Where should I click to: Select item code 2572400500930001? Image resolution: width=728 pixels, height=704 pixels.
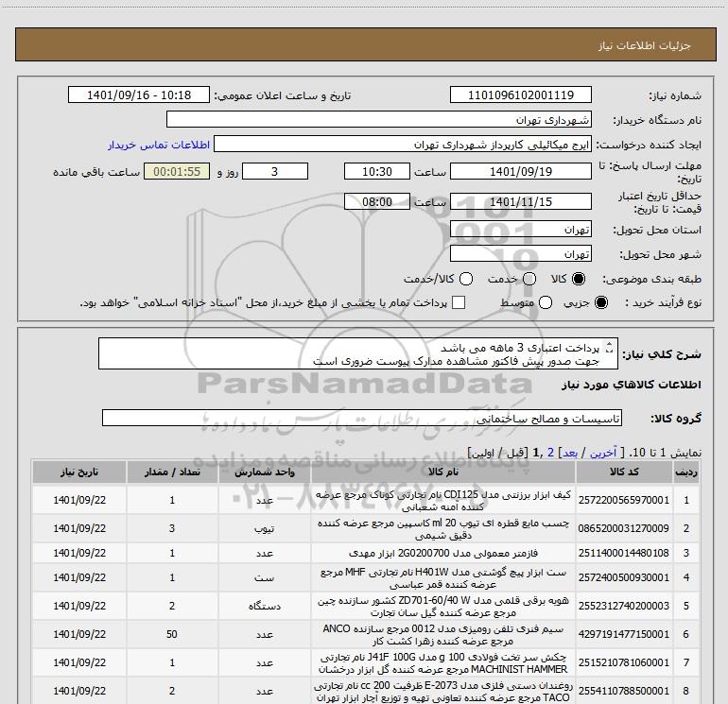tap(624, 577)
